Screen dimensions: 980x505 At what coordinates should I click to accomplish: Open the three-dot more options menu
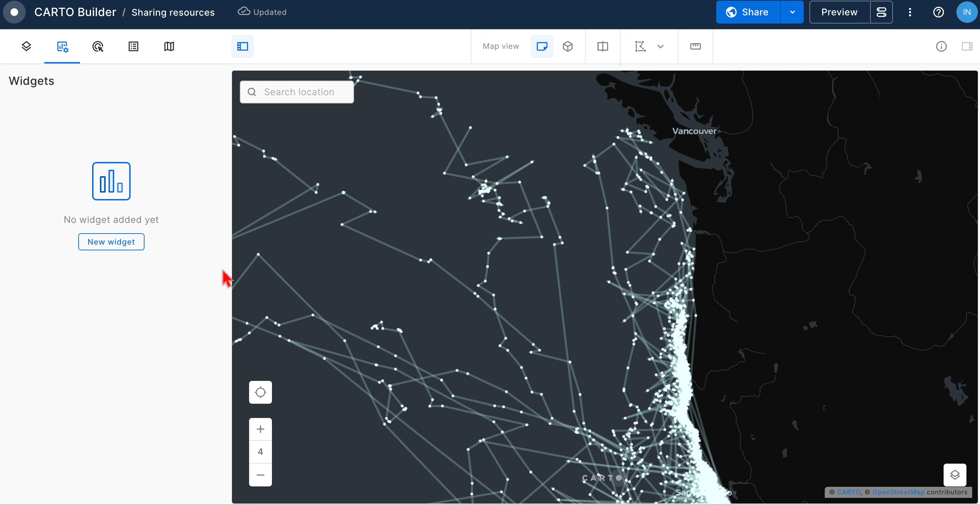point(910,12)
